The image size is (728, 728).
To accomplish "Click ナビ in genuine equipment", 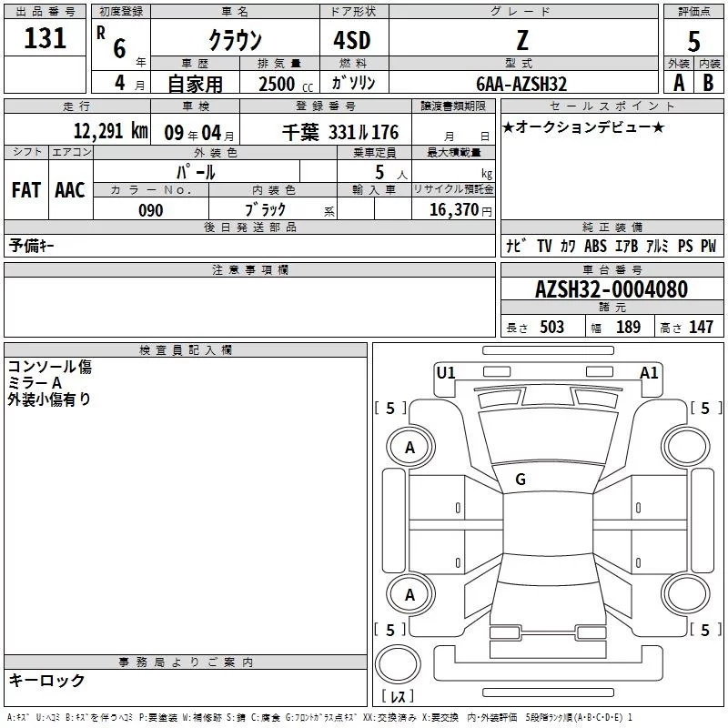I will 516,246.
